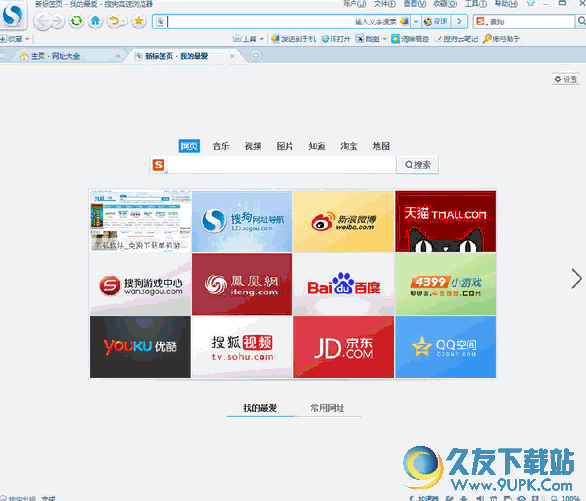This screenshot has width=586, height=501.
Task: Click the skin shirt icon in title bar
Action: tap(531, 3)
